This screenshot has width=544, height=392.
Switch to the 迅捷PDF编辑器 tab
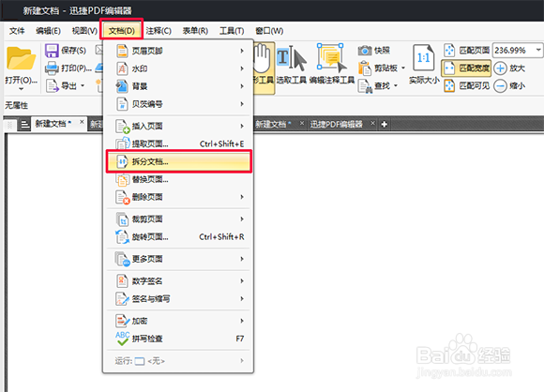(336, 124)
